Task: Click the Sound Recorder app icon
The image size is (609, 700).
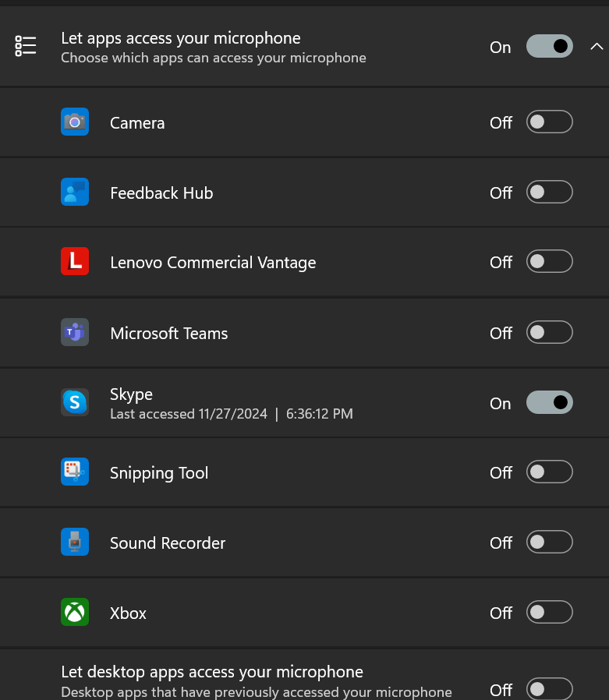Action: (75, 542)
